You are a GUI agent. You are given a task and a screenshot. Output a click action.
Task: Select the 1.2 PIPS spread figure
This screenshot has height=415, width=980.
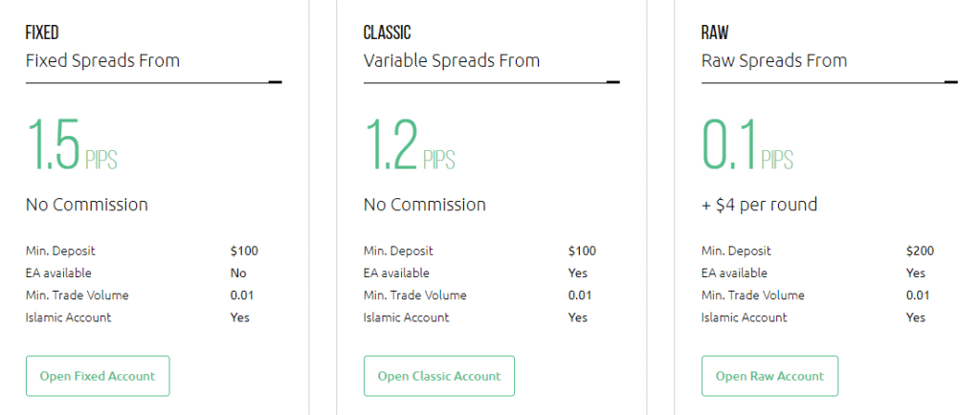pyautogui.click(x=410, y=144)
